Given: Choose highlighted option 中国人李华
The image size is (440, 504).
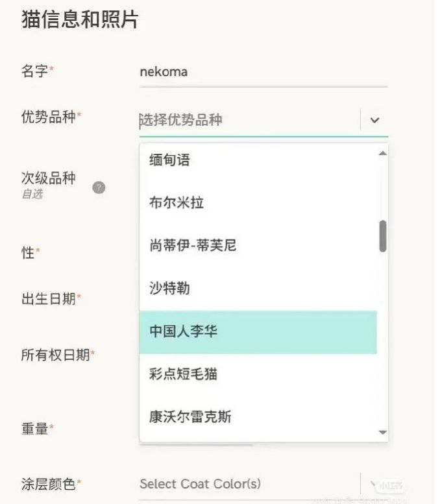Looking at the screenshot, I should pyautogui.click(x=258, y=331).
